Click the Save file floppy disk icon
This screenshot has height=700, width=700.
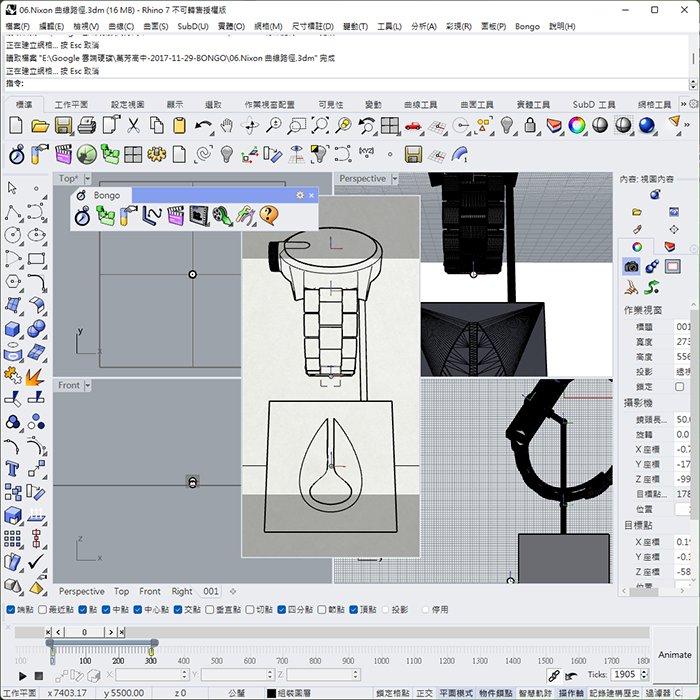63,125
